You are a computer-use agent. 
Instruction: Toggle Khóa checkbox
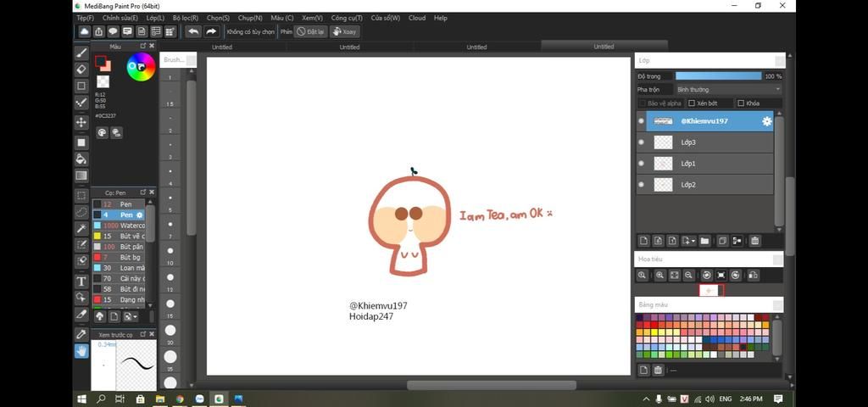point(741,103)
